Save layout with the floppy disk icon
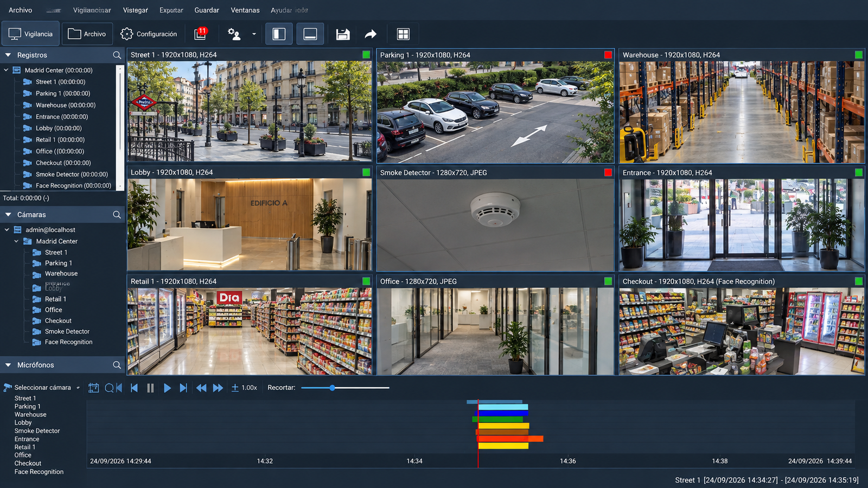This screenshot has width=868, height=488. (x=343, y=34)
